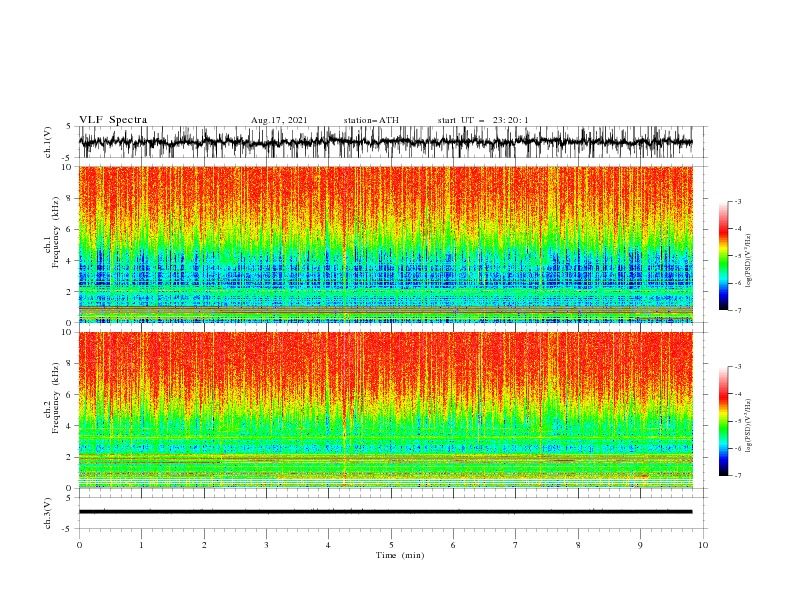Screen dimensions: 792x612
Task: Select the ch.2 "Frequency (kHz)" axis label
Action: click(56, 398)
